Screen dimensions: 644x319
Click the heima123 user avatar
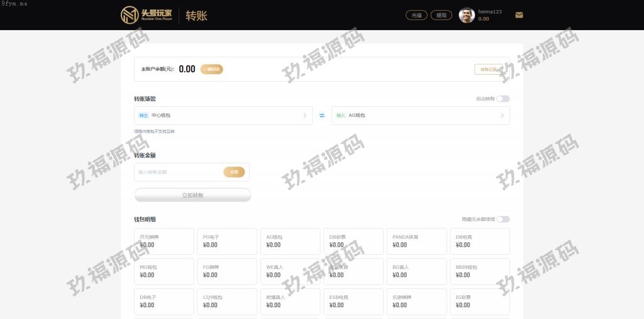pyautogui.click(x=467, y=15)
